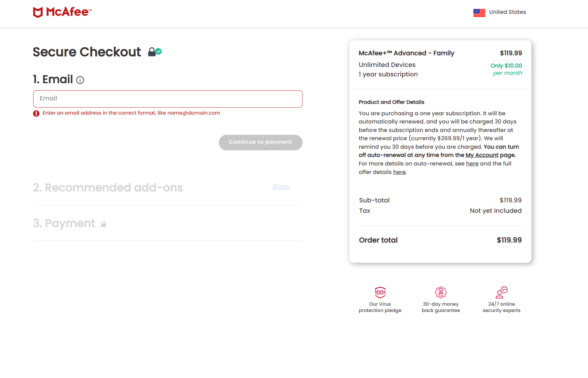Screen dimensions: 588x378
Task: Click the 30-day money back badge icon
Action: [441, 292]
